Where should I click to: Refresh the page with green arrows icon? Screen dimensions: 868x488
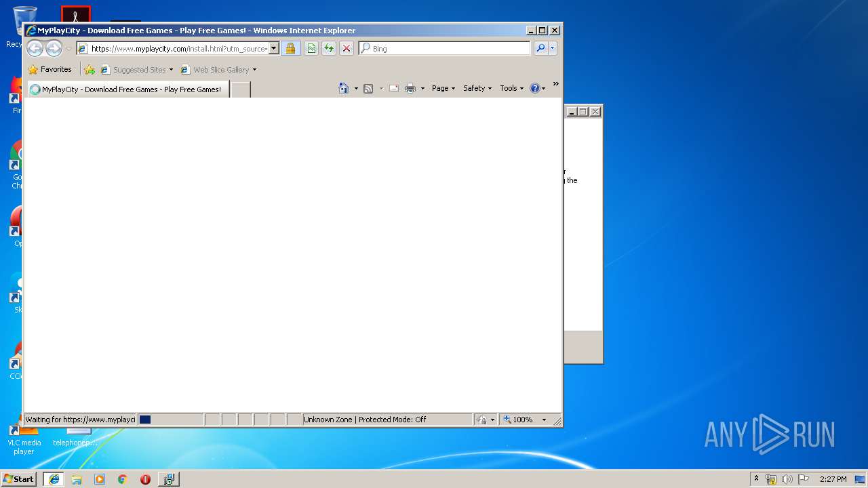coord(329,49)
